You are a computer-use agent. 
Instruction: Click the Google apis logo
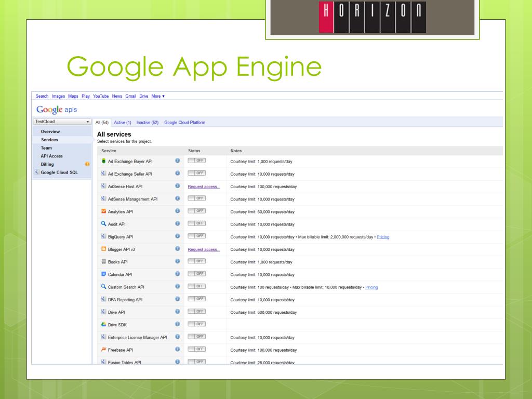[x=57, y=109]
